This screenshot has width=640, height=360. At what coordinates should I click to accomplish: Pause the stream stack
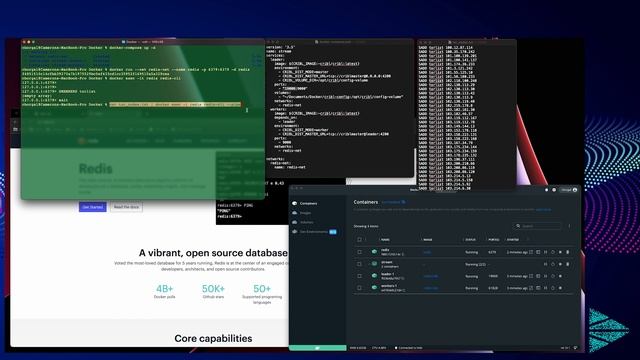tap(545, 264)
